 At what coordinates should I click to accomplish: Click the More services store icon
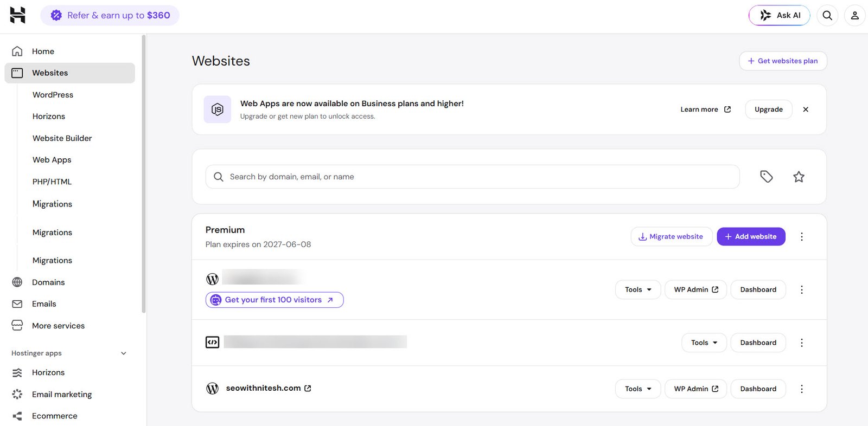(17, 325)
